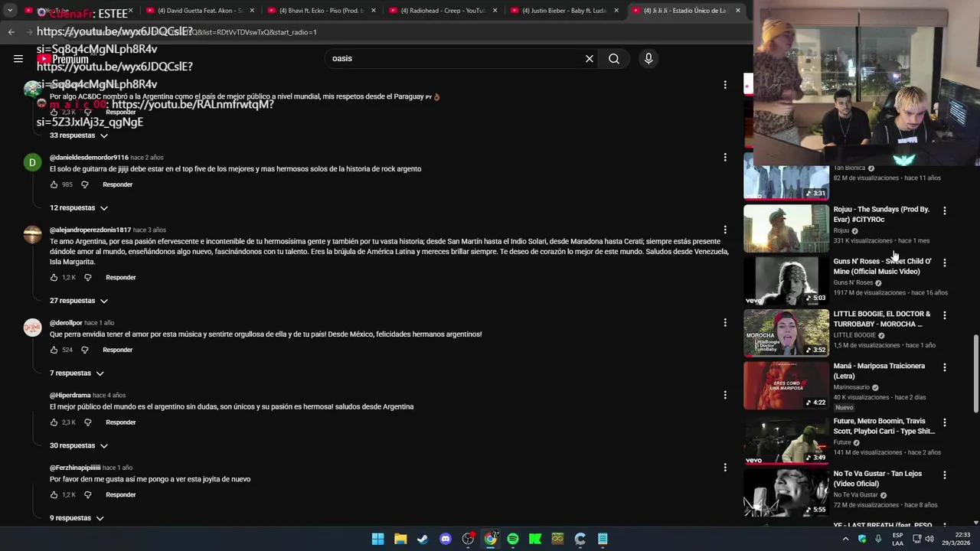
Task: Open options for Maná Mariposa Traicionera video
Action: click(944, 367)
